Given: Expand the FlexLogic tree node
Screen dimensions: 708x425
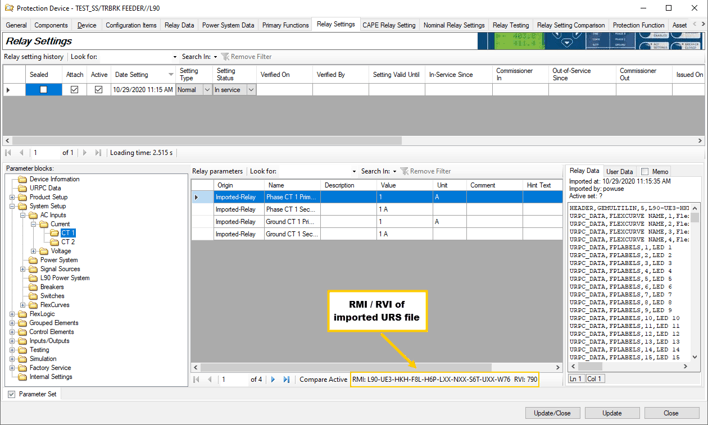Looking at the screenshot, I should [12, 314].
